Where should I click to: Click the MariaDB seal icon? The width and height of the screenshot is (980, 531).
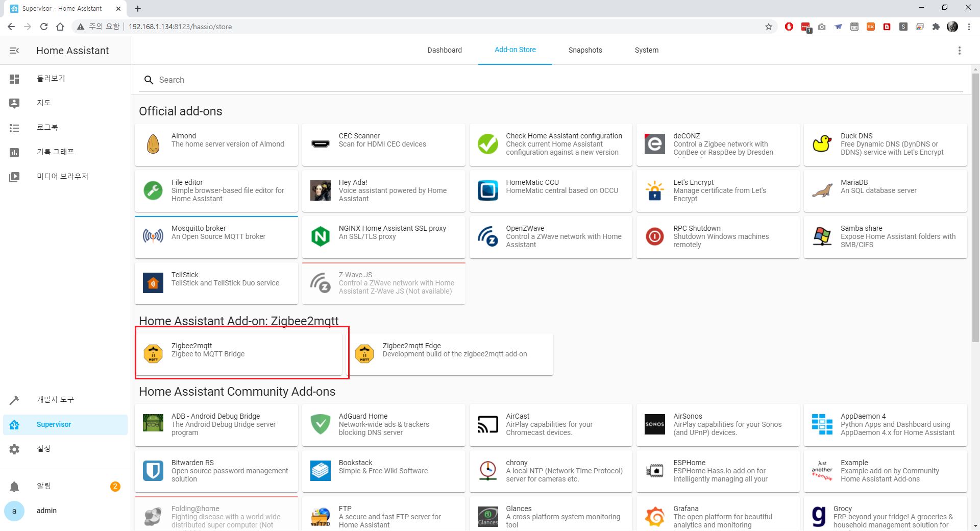click(822, 190)
